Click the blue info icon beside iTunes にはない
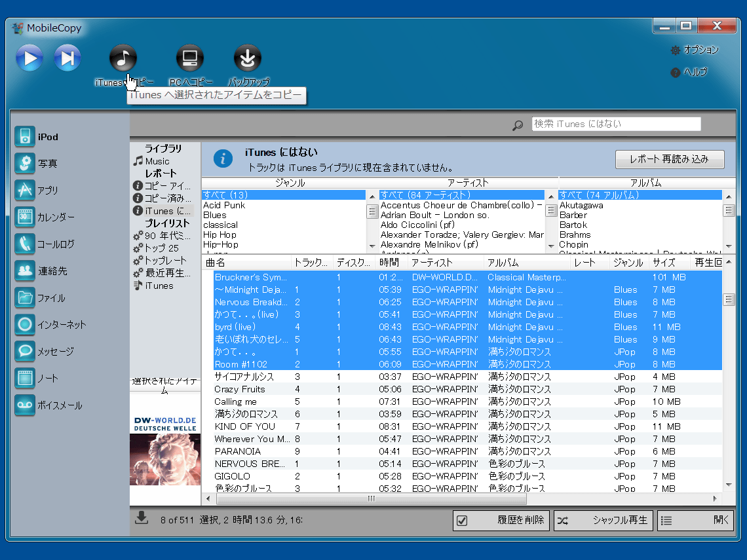Image resolution: width=747 pixels, height=560 pixels. 223,159
